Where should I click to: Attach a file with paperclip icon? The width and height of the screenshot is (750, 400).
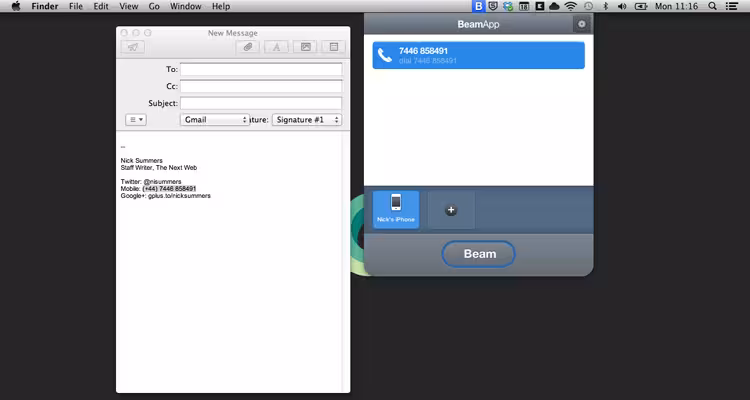[248, 47]
